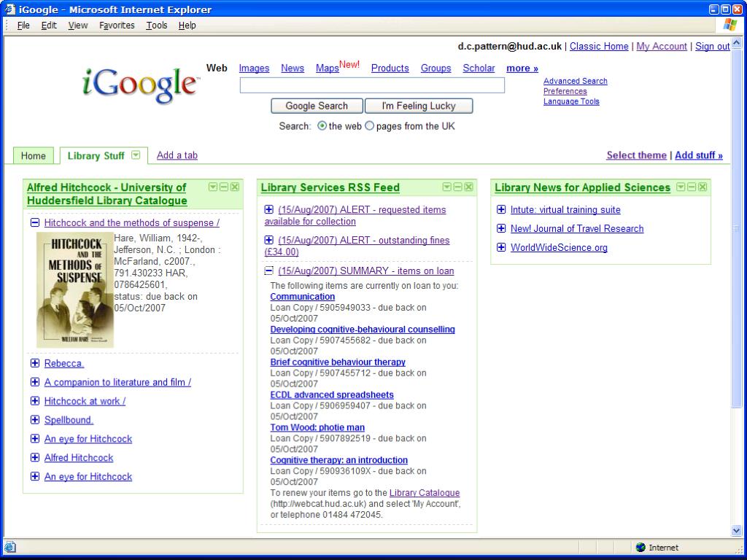This screenshot has width=747, height=560.
Task: Click the 'Select theme' link
Action: pos(636,155)
